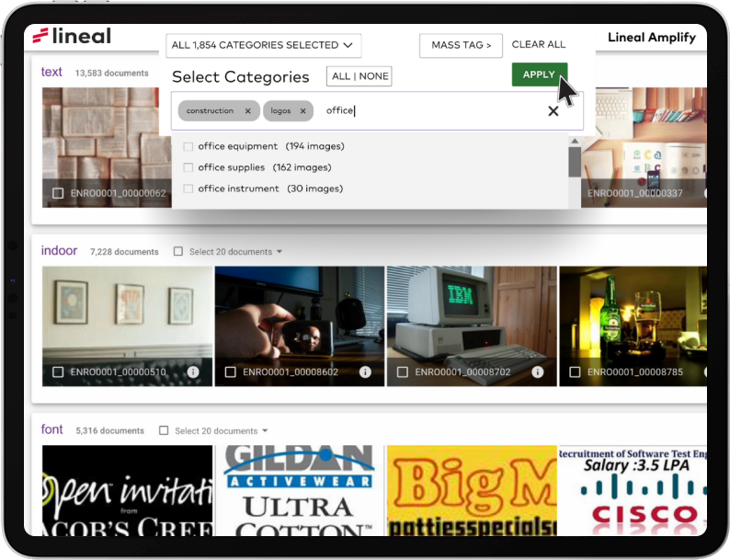Viewport: 730px width, 560px height.
Task: Check the office supplies category
Action: (x=188, y=167)
